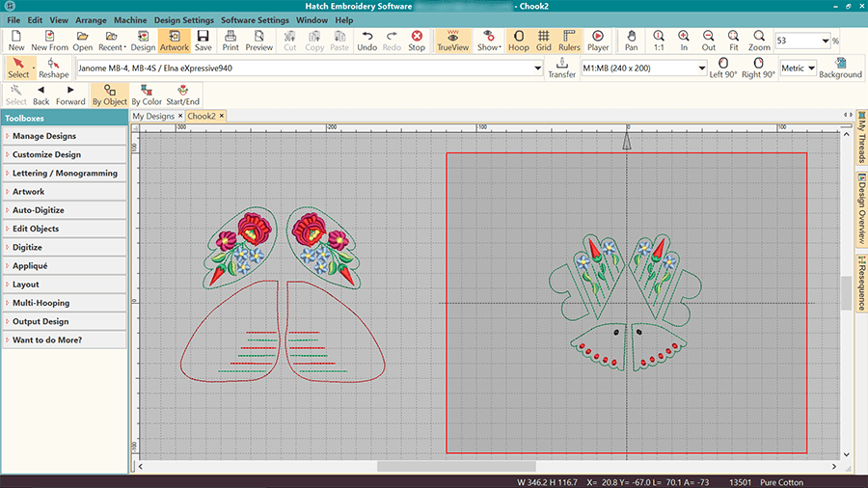Click the By Color sequence button
Viewport: 868px width, 488px height.
pos(147,95)
